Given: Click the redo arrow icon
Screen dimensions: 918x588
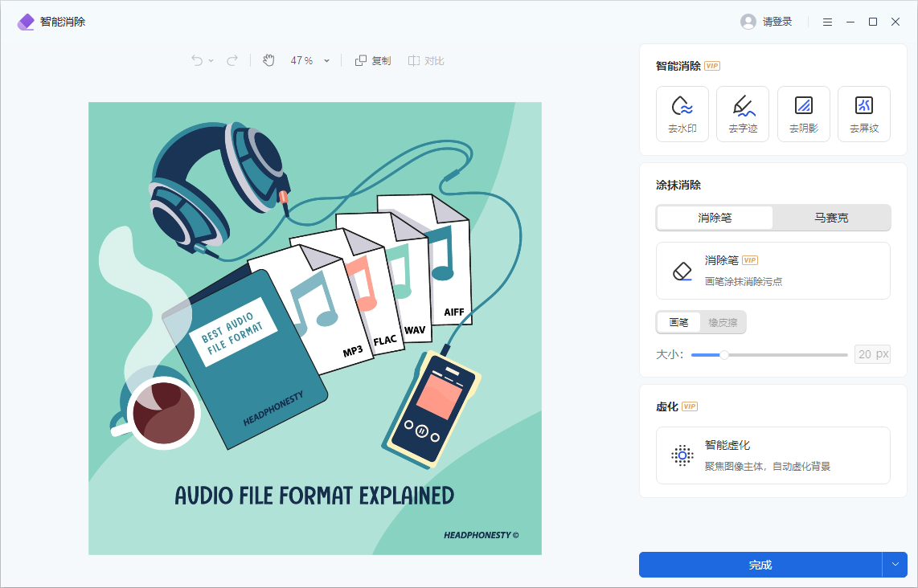Looking at the screenshot, I should coord(232,60).
